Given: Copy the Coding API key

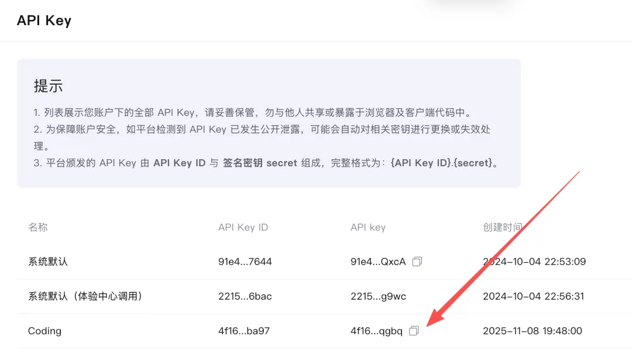Looking at the screenshot, I should point(414,331).
